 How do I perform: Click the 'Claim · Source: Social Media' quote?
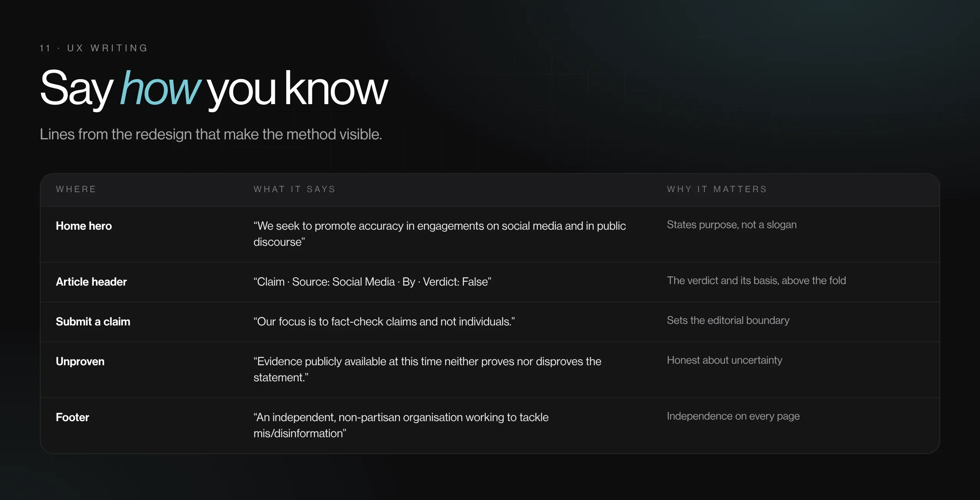[x=372, y=282]
